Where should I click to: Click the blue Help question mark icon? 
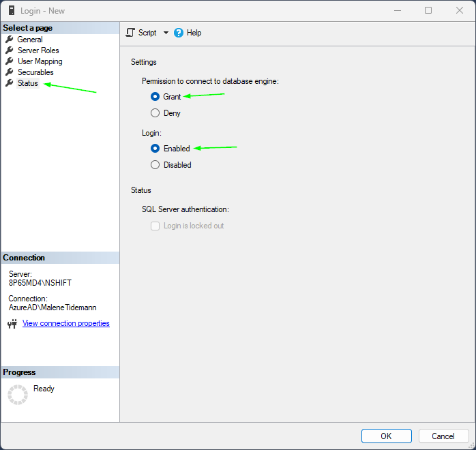pos(179,33)
